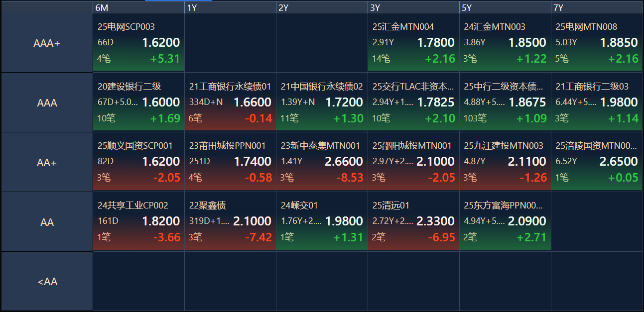Select the 5Y maturity column header

[x=505, y=7]
